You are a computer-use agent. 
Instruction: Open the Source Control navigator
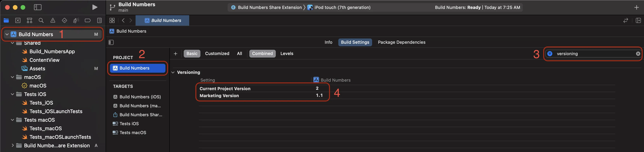(x=18, y=21)
